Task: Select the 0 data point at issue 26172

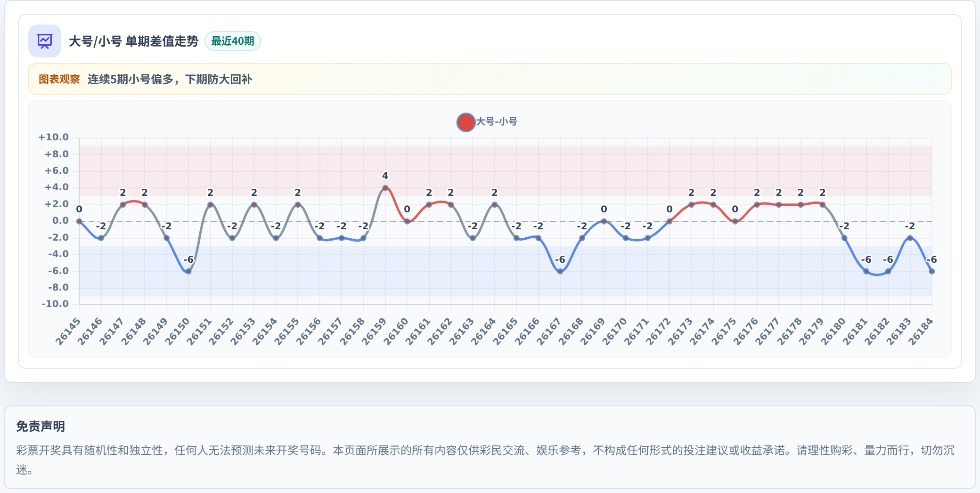Action: (669, 221)
